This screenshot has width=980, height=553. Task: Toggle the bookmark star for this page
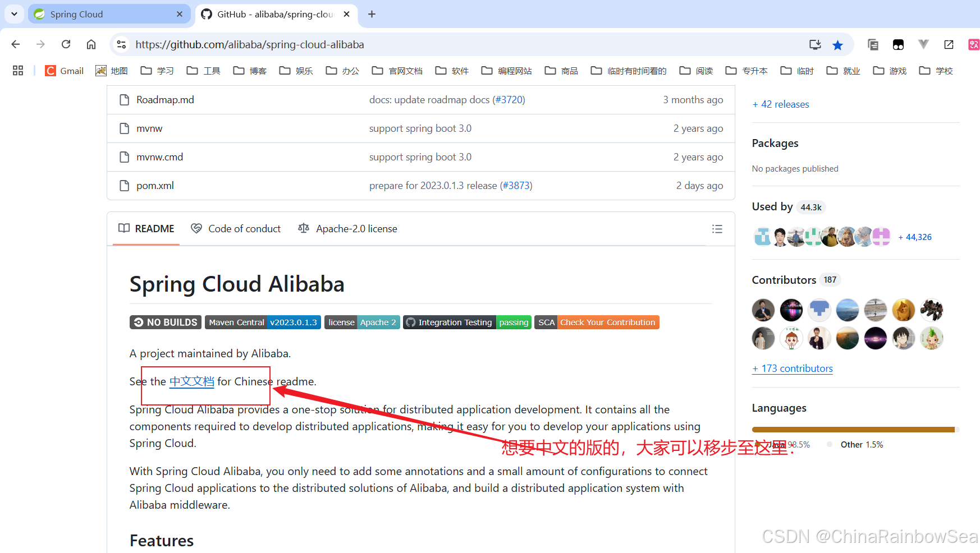(x=837, y=45)
